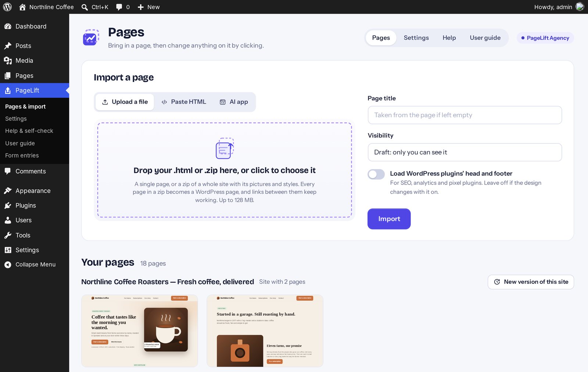
Task: Open the comments bubble icon in admin bar
Action: click(x=119, y=7)
